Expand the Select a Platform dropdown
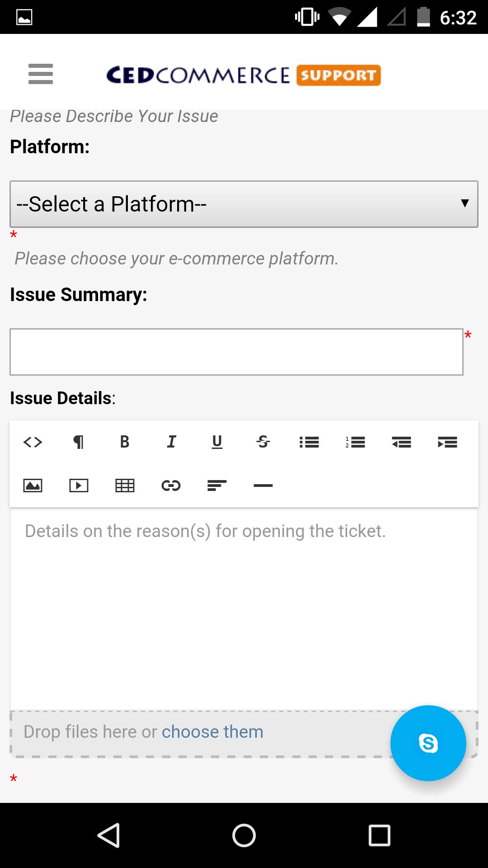This screenshot has width=488, height=868. 244,204
